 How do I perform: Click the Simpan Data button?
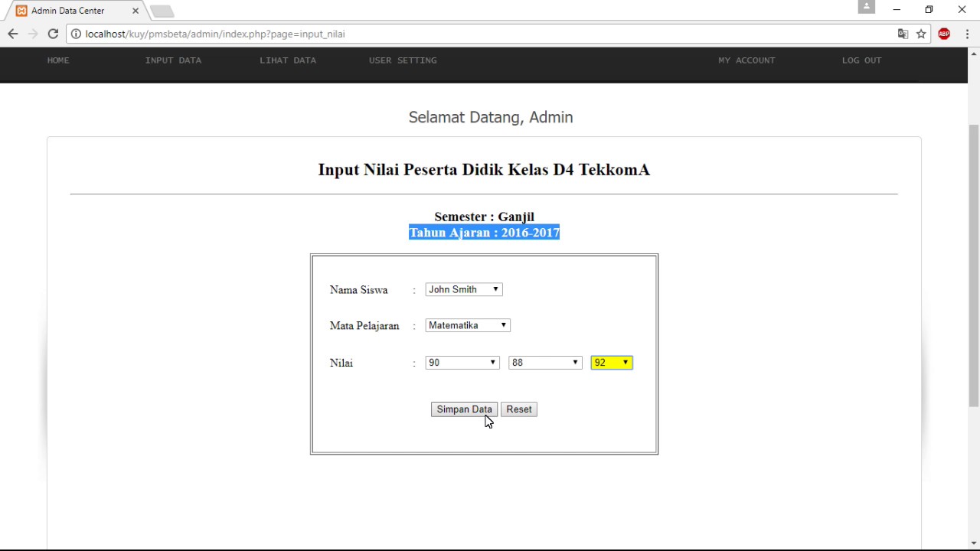click(464, 409)
